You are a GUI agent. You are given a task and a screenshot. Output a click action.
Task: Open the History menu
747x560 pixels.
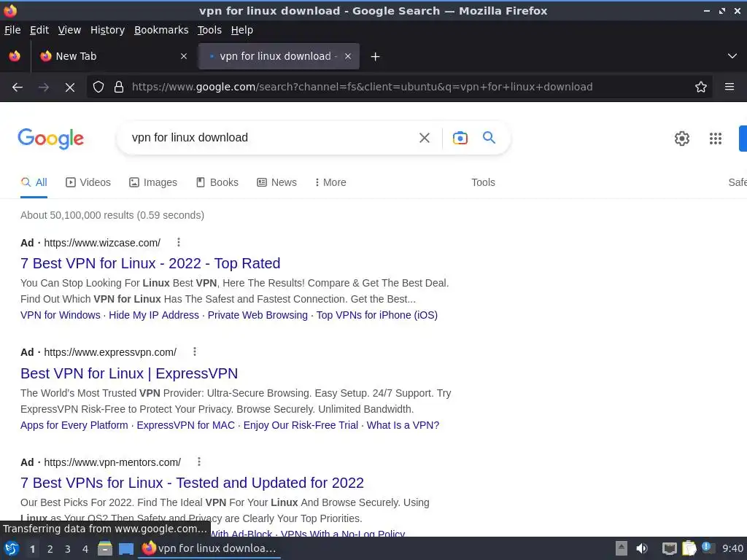tap(107, 30)
